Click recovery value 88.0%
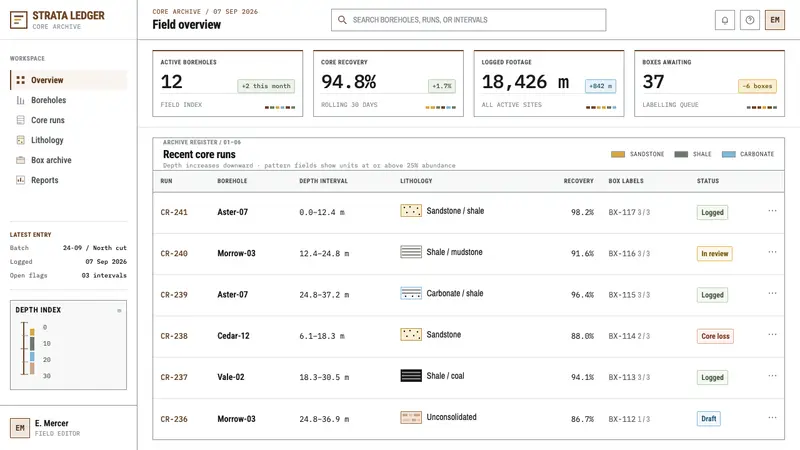 pos(582,336)
